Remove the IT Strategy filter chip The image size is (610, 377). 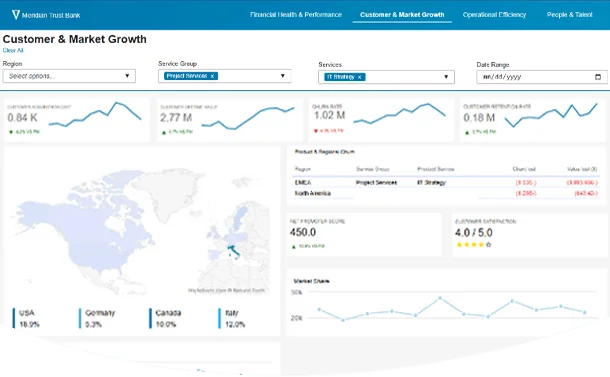(x=359, y=77)
